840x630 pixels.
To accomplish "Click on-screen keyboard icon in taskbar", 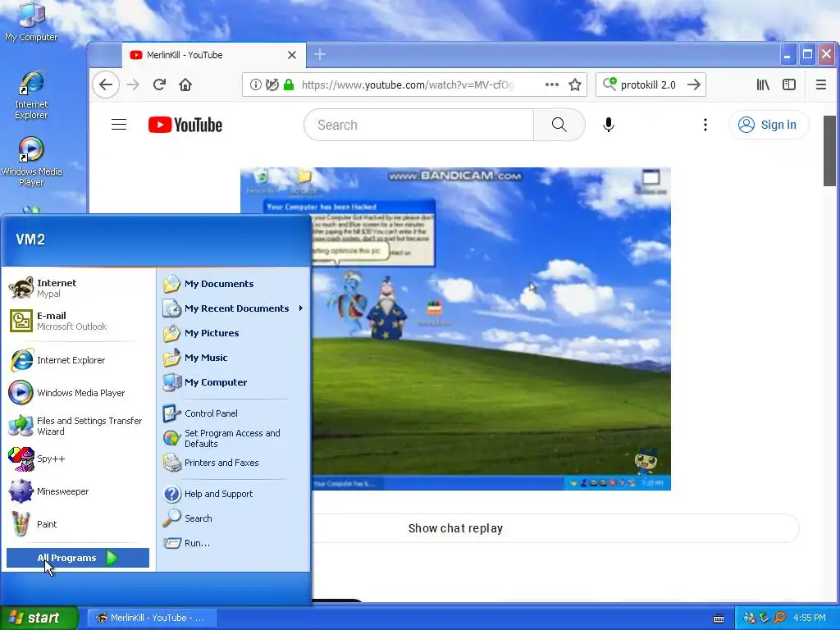I will coord(719,619).
